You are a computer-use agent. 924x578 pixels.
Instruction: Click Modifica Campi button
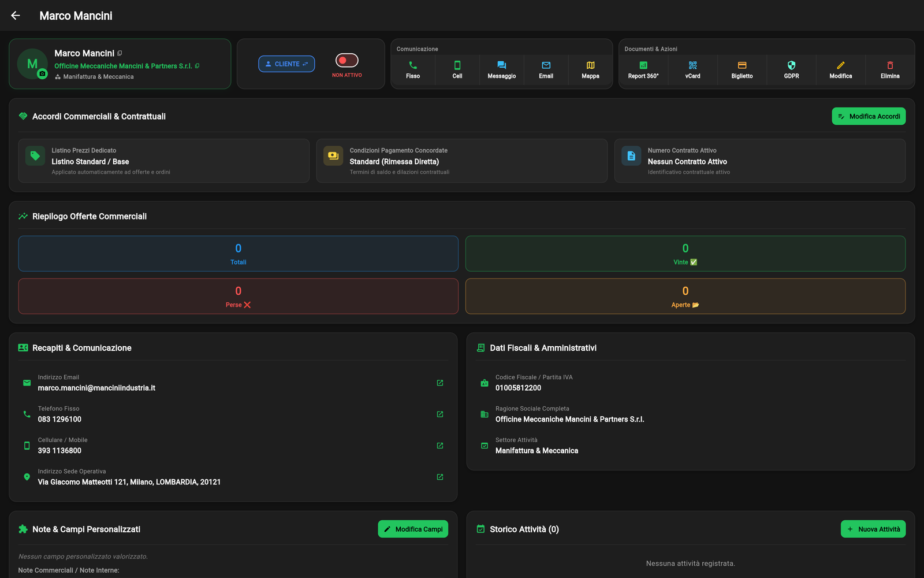[413, 529]
